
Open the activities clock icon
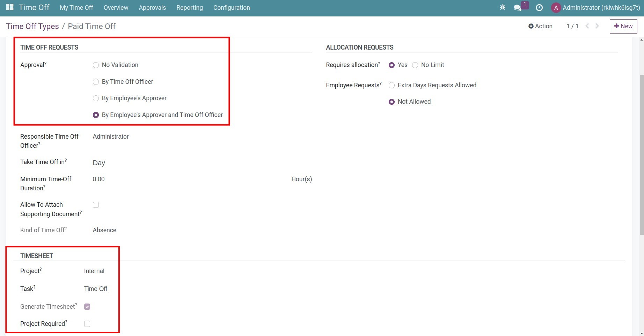539,7
